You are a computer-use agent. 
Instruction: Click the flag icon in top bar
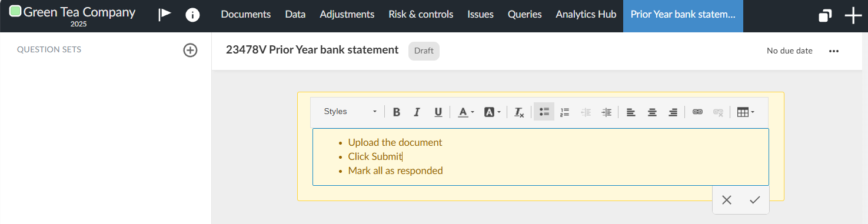click(165, 15)
